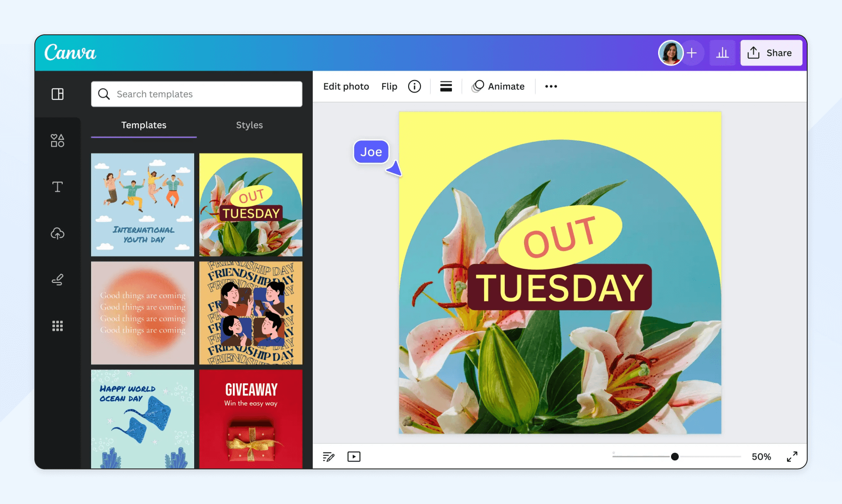Click the panel layout icon in sidebar
The image size is (842, 504).
58,93
